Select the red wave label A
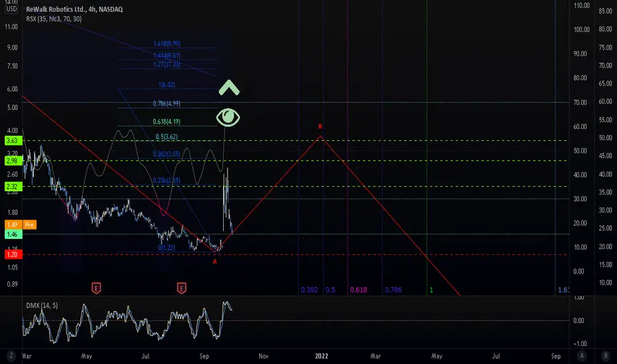 point(215,261)
